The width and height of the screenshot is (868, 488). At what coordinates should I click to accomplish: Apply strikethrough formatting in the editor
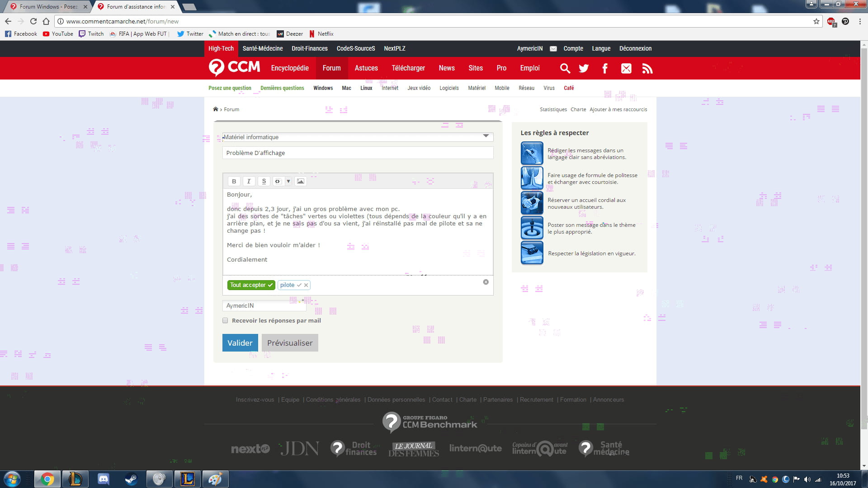click(x=264, y=181)
